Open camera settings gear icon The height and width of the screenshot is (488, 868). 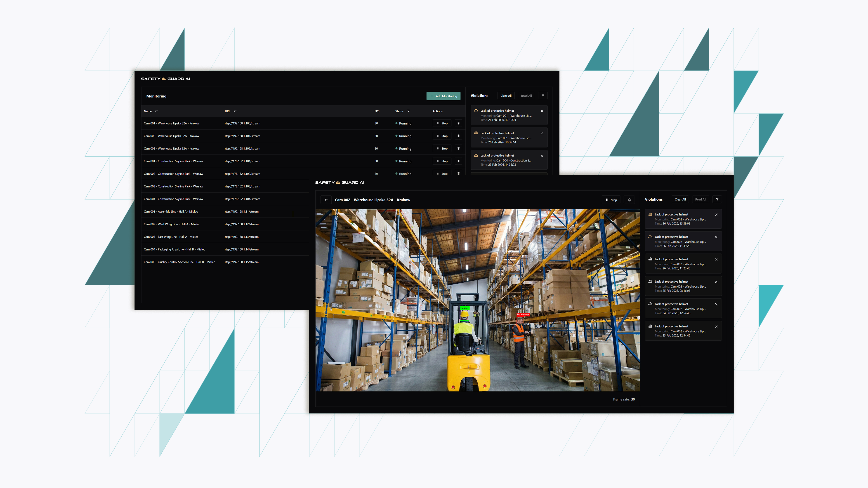tap(629, 200)
